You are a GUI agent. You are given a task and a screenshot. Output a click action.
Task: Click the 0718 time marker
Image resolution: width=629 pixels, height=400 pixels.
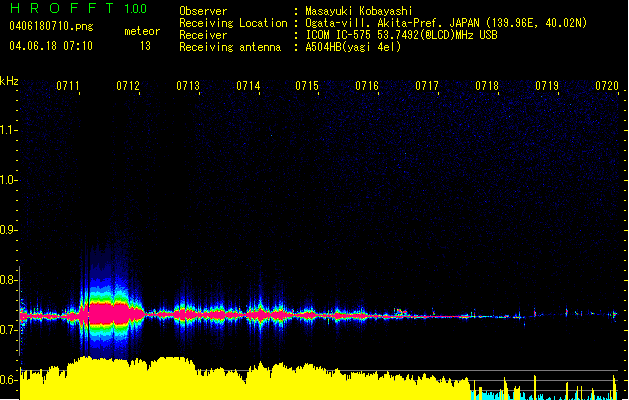pyautogui.click(x=487, y=86)
